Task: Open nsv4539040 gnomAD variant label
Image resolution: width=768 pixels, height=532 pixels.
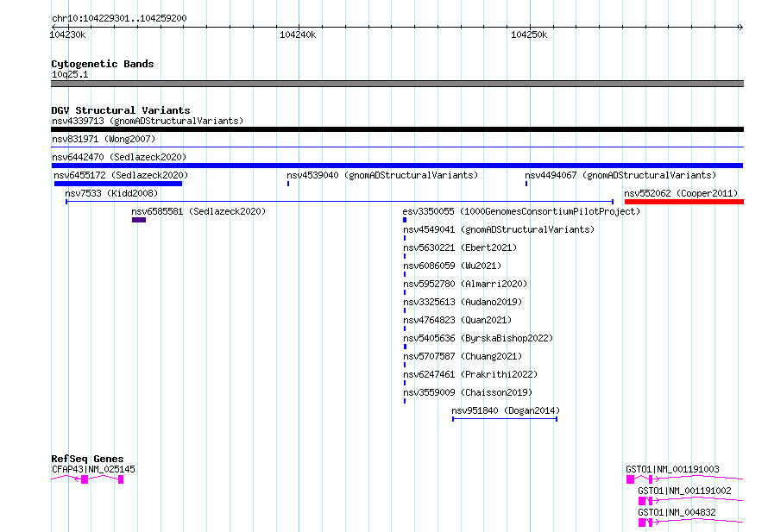Action: 382,175
